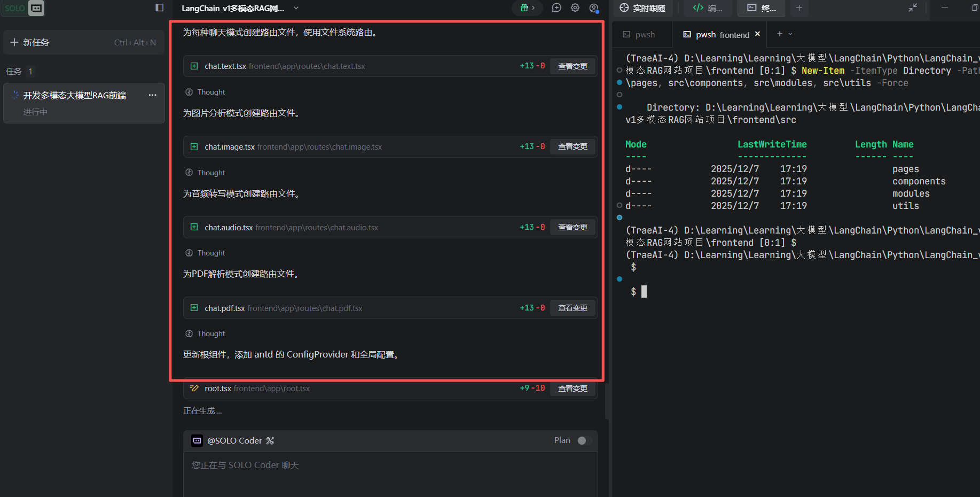Click the 'utils' directory name in terminal

point(905,206)
